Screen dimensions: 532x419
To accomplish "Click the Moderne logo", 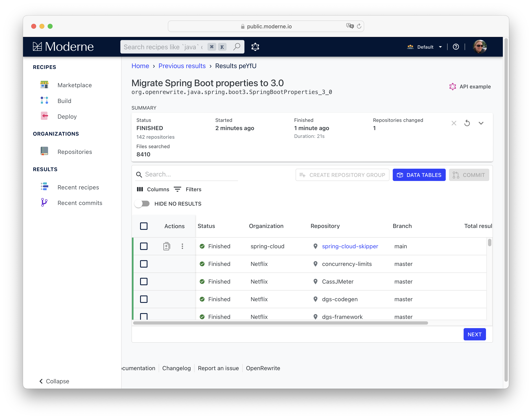I will (63, 47).
